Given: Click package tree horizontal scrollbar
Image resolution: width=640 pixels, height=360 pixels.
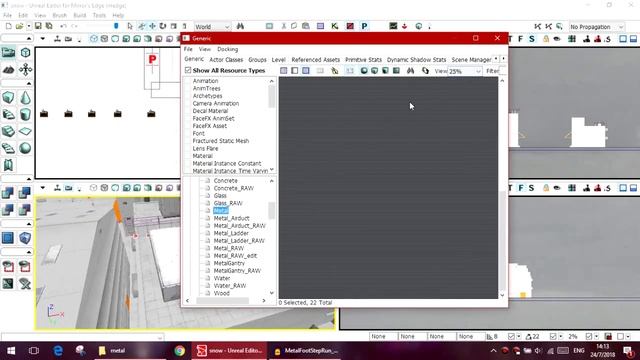Looking at the screenshot, I should (x=222, y=301).
